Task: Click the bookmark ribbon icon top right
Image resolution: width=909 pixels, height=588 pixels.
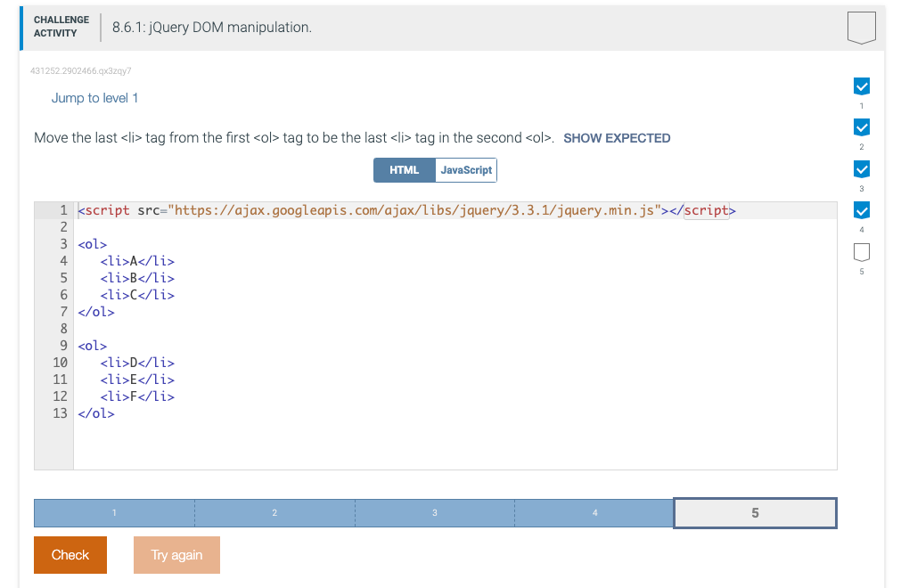Action: [x=861, y=28]
